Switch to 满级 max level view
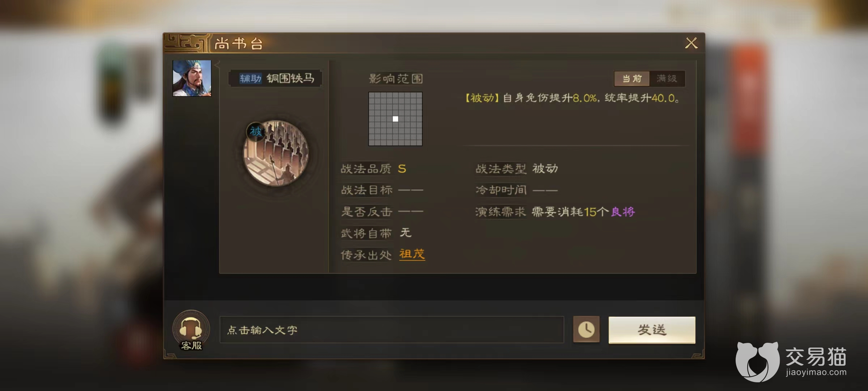 667,79
